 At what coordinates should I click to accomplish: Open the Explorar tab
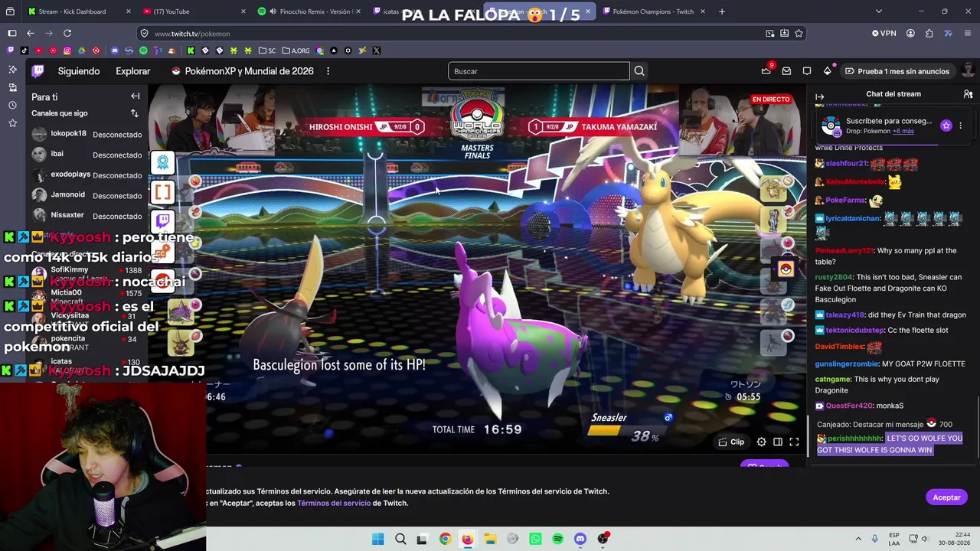[x=133, y=71]
